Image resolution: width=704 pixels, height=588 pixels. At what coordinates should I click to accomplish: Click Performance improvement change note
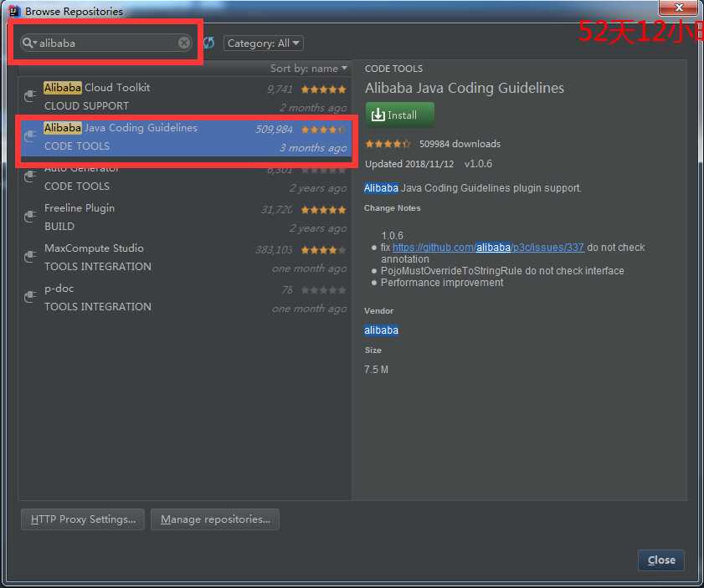(442, 283)
